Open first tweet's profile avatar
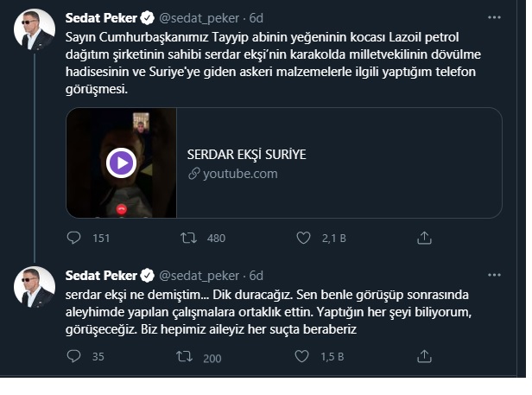 pyautogui.click(x=35, y=32)
